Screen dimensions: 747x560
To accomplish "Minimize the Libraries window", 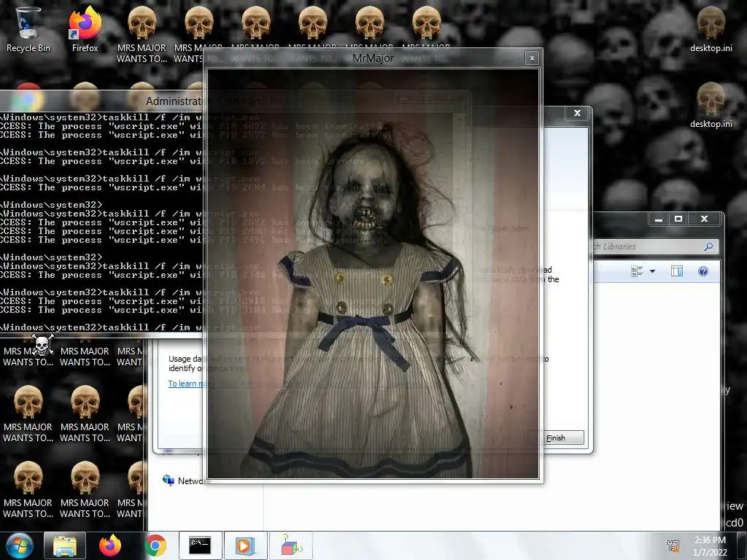I will click(659, 219).
